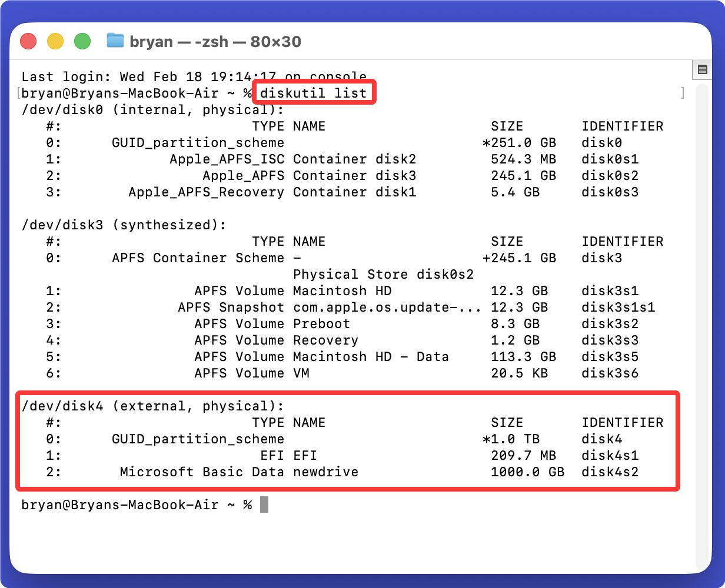725x588 pixels.
Task: Click the 'disk4s2' identifier
Action: click(x=610, y=472)
